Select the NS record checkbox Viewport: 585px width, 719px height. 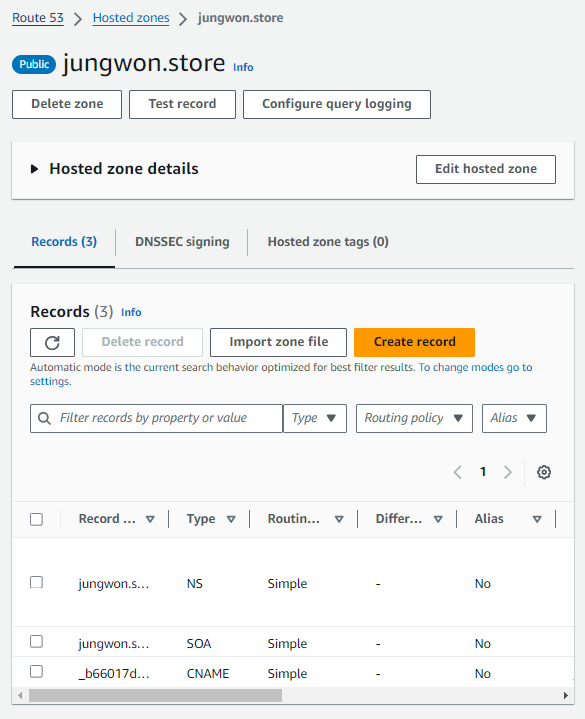36,582
